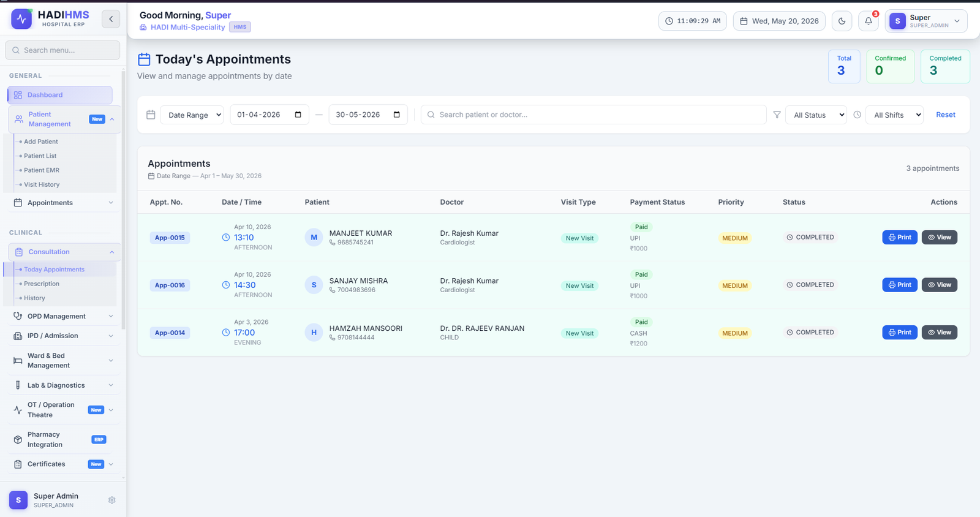
Task: View appointment App-0015 details
Action: pos(939,237)
